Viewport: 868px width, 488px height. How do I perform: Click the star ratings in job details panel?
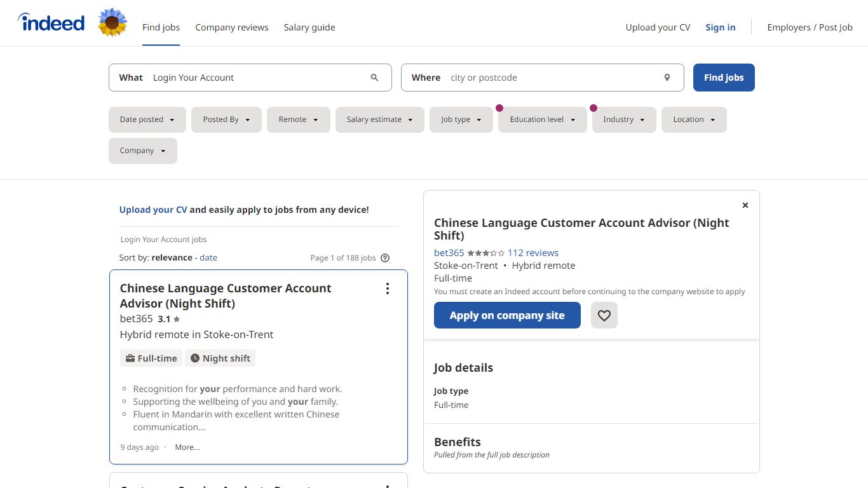click(486, 253)
